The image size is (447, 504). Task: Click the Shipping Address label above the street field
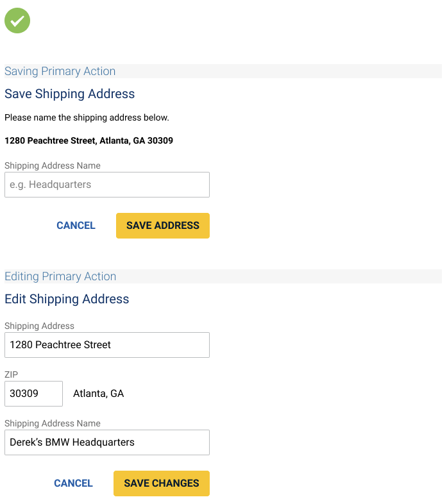39,326
